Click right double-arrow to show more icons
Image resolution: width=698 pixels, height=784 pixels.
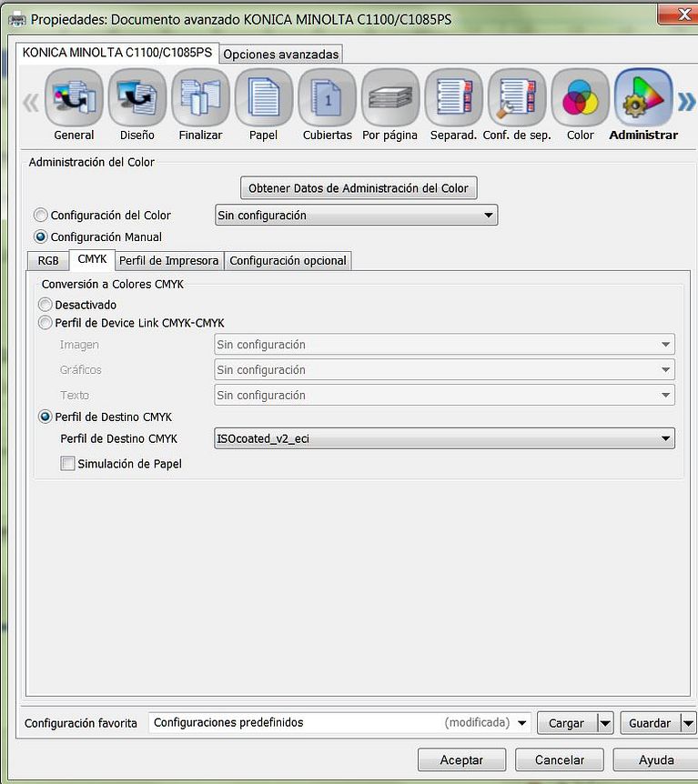686,102
